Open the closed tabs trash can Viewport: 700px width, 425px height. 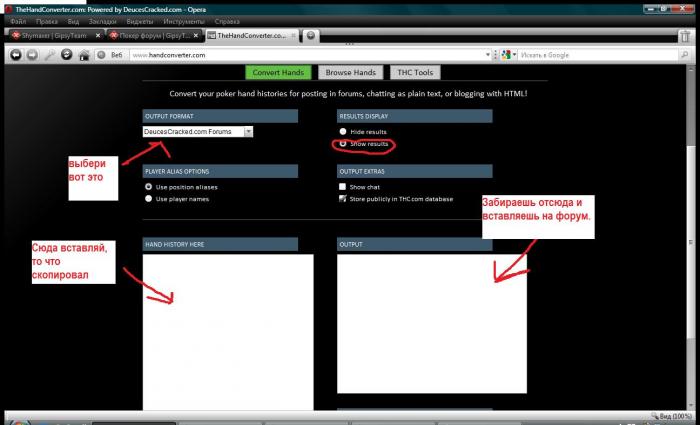click(x=684, y=36)
